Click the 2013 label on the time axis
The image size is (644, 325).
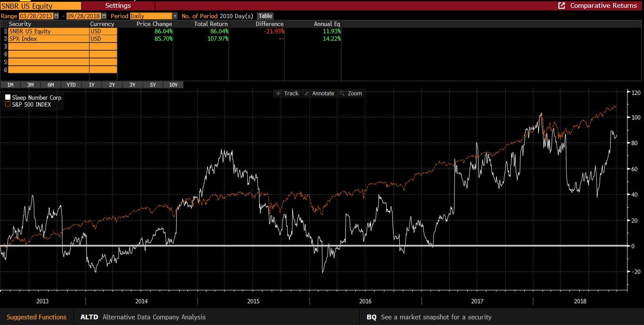[x=43, y=301]
